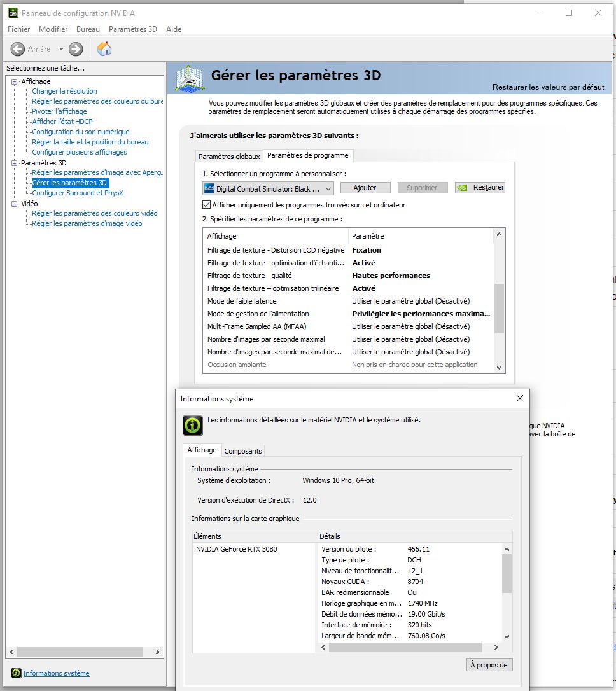616x691 pixels.
Task: Select 'Filtrage de texture - qualité' setting row
Action: 348,276
